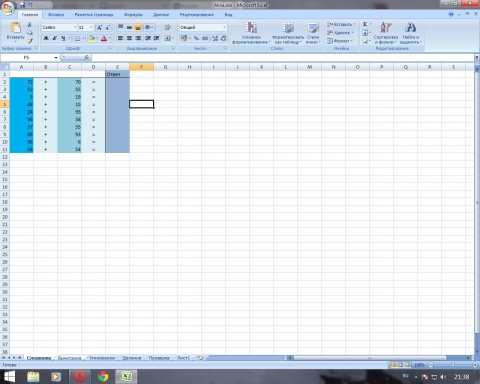The height and width of the screenshot is (384, 480).
Task: Click the Paste clipboard icon
Action: pyautogui.click(x=15, y=28)
